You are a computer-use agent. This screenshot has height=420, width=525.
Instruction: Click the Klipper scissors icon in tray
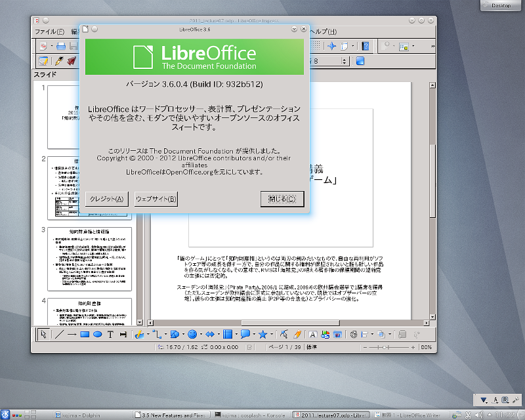468,415
